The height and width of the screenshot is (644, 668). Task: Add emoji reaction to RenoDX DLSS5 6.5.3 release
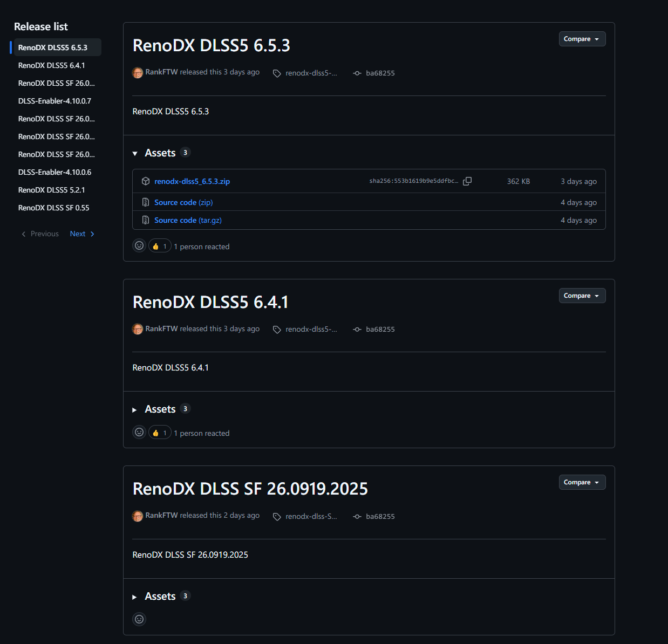pyautogui.click(x=139, y=246)
